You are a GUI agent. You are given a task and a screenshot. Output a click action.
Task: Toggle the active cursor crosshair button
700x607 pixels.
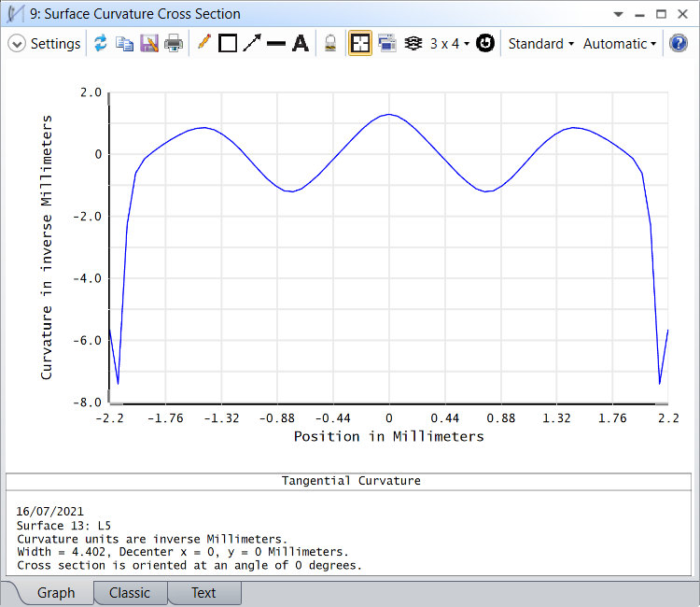pyautogui.click(x=360, y=43)
